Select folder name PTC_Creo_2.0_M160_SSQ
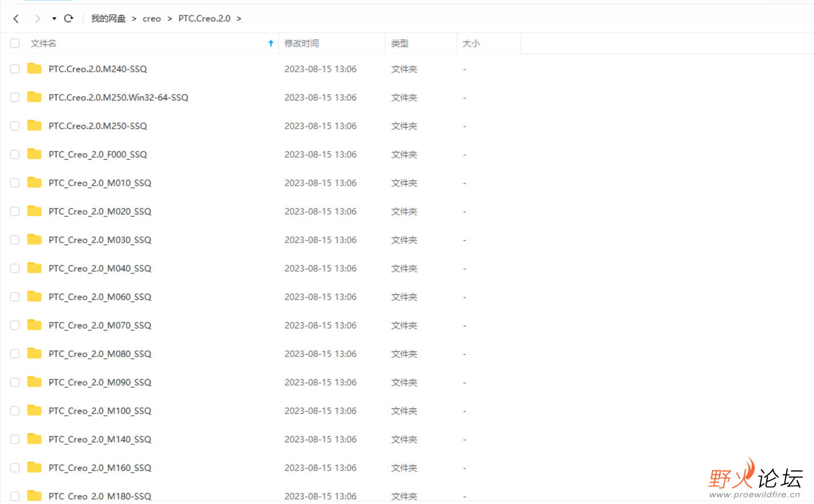814x504 pixels. tap(100, 468)
